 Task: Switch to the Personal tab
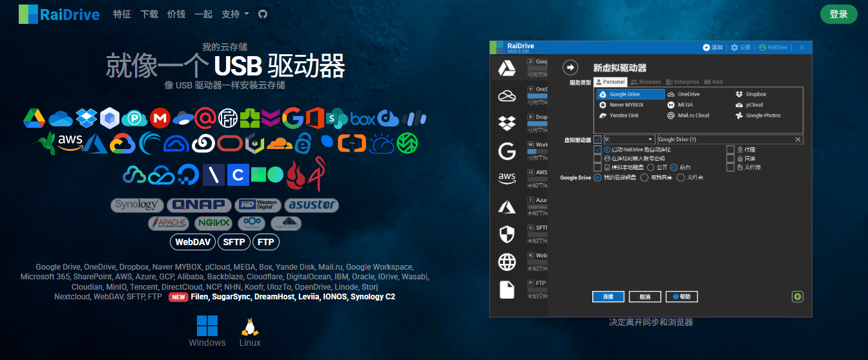(x=610, y=82)
